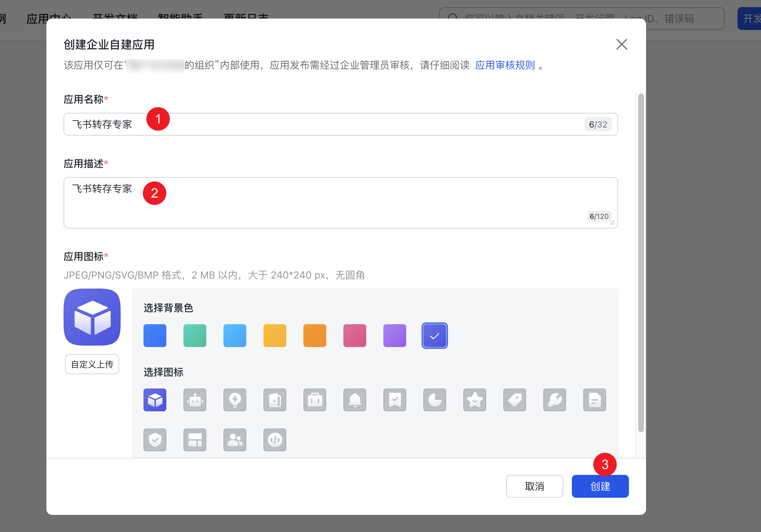Select the cube app icon
Image resolution: width=761 pixels, height=532 pixels.
(x=155, y=400)
